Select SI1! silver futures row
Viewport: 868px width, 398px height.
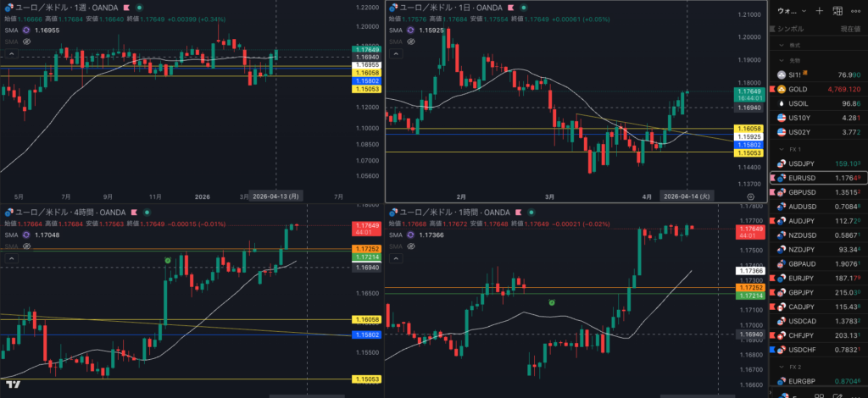click(819, 75)
